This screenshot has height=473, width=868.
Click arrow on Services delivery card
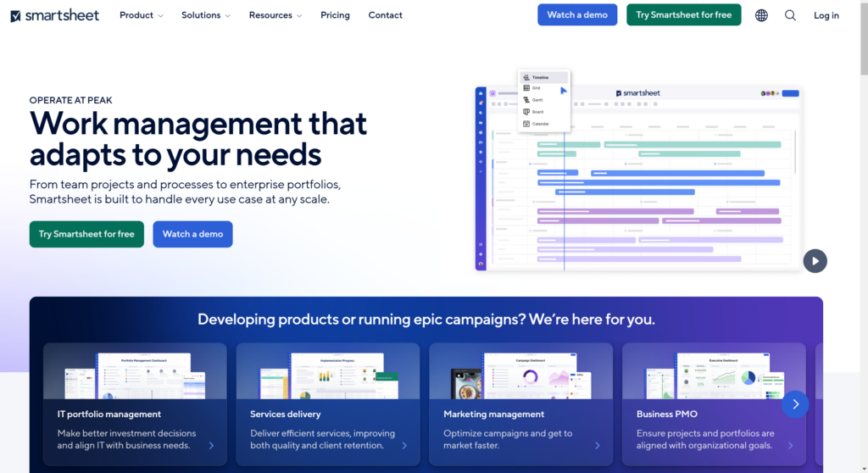point(404,445)
